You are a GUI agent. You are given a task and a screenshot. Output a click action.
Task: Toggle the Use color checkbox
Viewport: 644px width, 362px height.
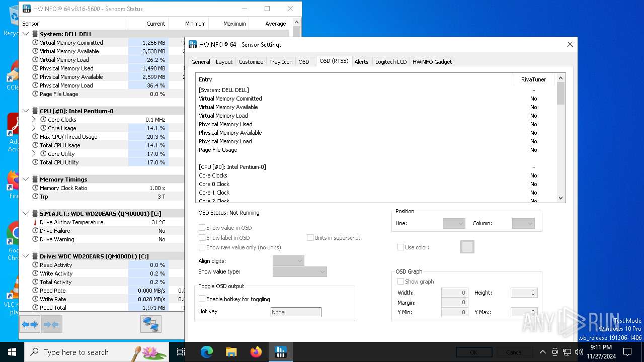click(x=400, y=247)
